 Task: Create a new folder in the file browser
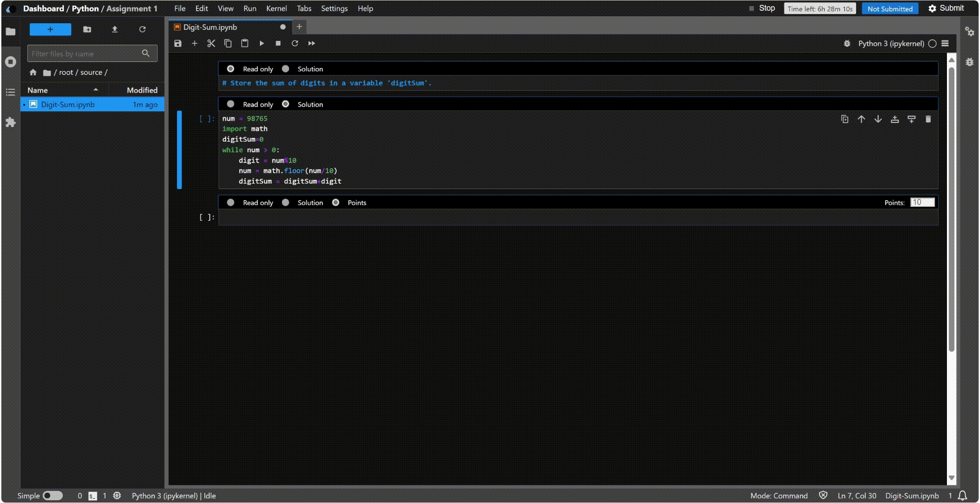pyautogui.click(x=87, y=29)
